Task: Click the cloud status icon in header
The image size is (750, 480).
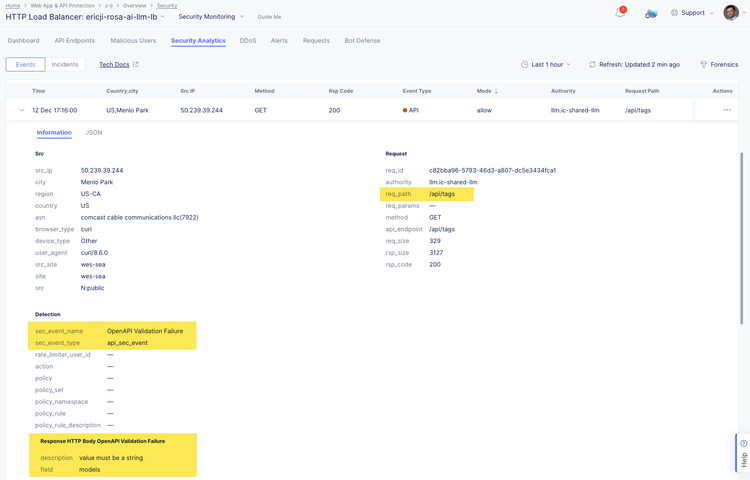Action: coord(651,13)
